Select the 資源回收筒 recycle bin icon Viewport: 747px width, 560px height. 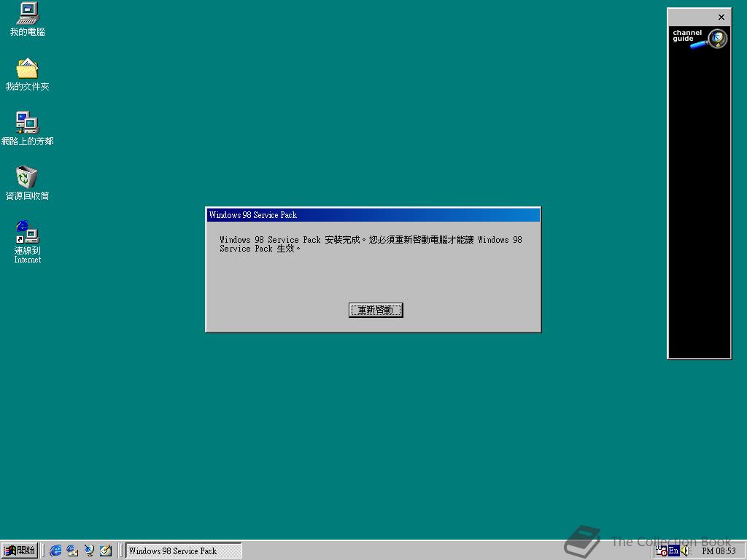pyautogui.click(x=27, y=183)
